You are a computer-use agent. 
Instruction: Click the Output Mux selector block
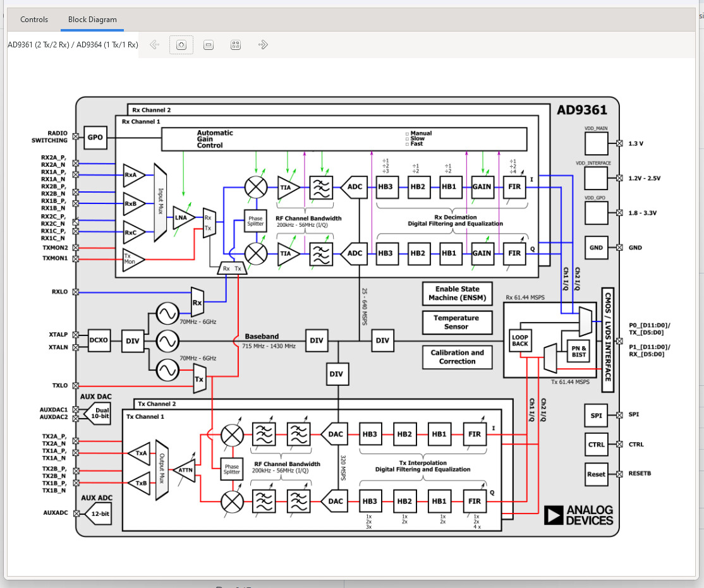(162, 469)
